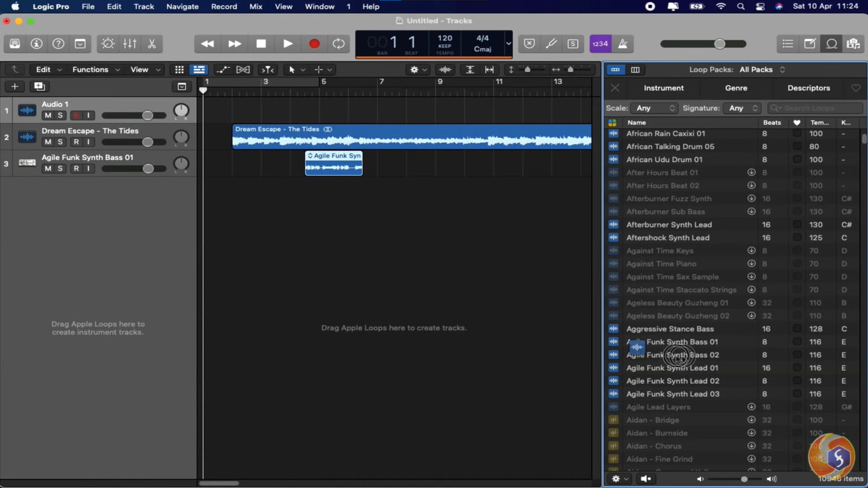Click the favorites heart button in loop browser
The height and width of the screenshot is (488, 868).
click(856, 88)
